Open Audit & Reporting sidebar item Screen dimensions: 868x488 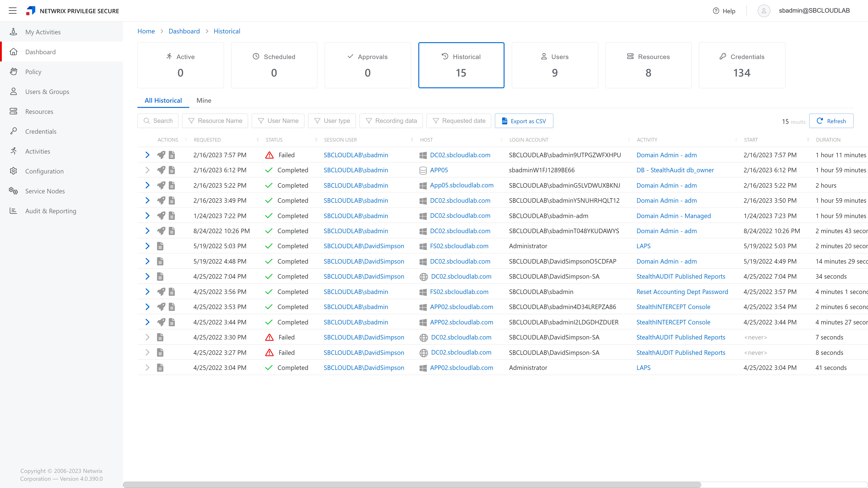62,211
